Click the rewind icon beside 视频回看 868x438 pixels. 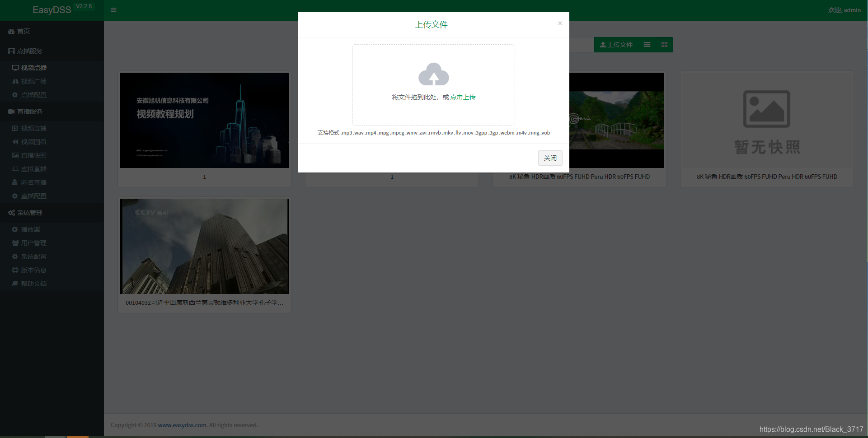point(15,142)
